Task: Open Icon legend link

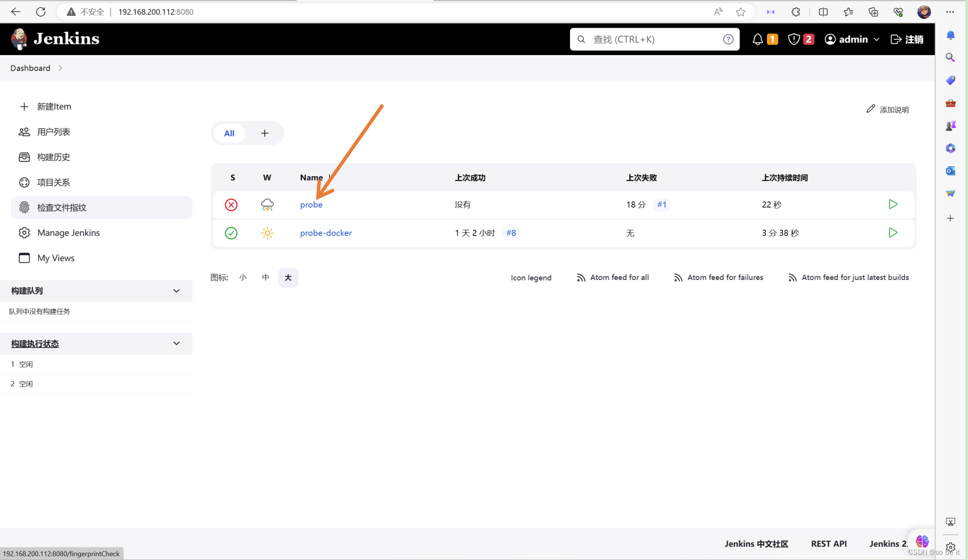Action: 531,277
